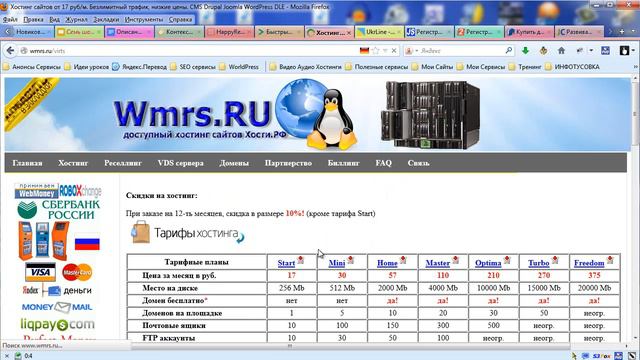Switch to the Купить д... tab

529,32
